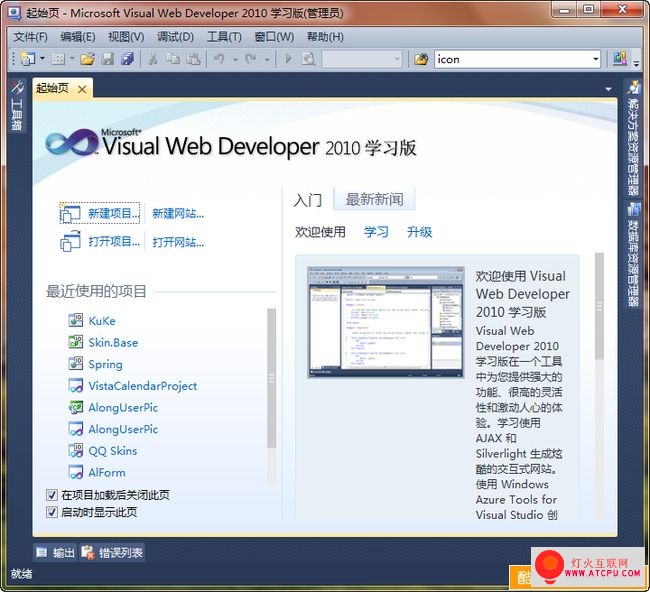Close the 起始页 tab with X

pos(82,89)
